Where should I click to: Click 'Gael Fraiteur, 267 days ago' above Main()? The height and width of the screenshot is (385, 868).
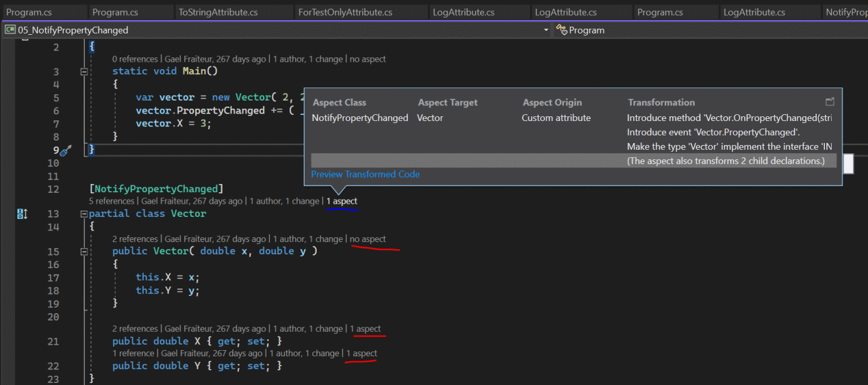215,59
